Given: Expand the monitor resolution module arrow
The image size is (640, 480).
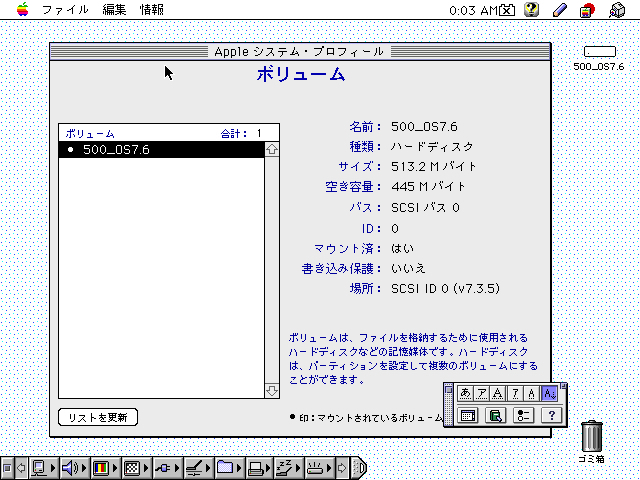Looking at the screenshot, I should pos(147,468).
